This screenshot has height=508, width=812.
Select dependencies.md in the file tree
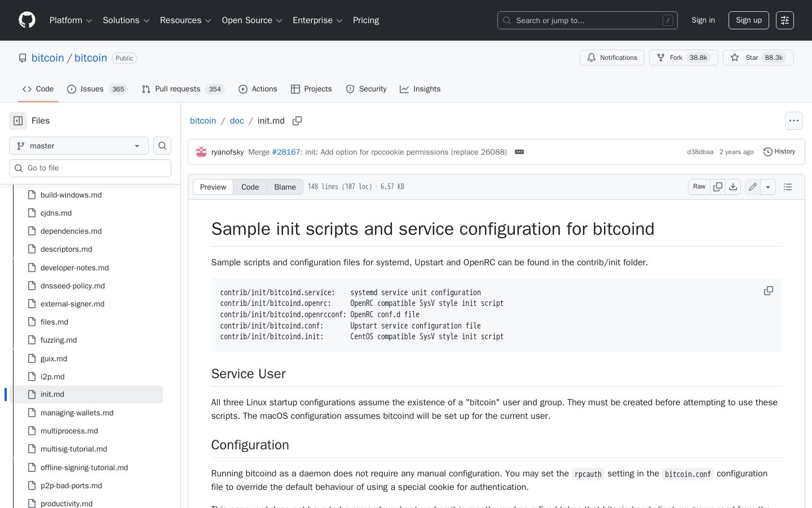point(71,231)
